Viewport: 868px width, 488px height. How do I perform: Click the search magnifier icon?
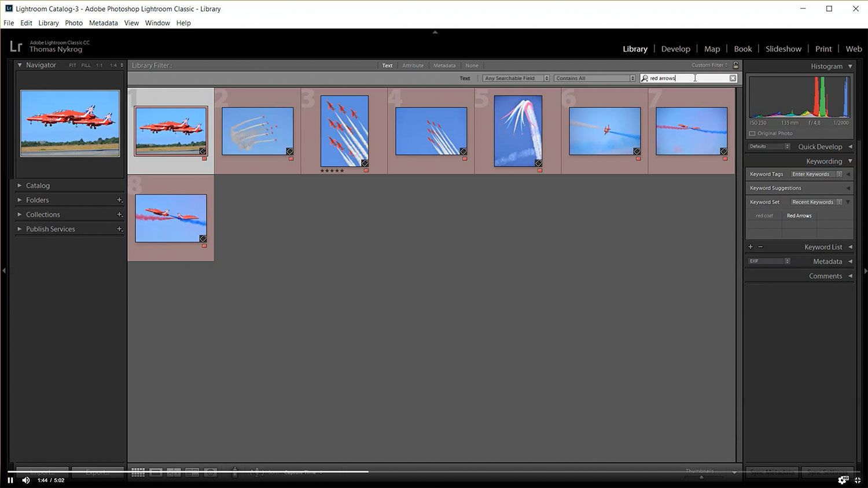click(x=645, y=78)
